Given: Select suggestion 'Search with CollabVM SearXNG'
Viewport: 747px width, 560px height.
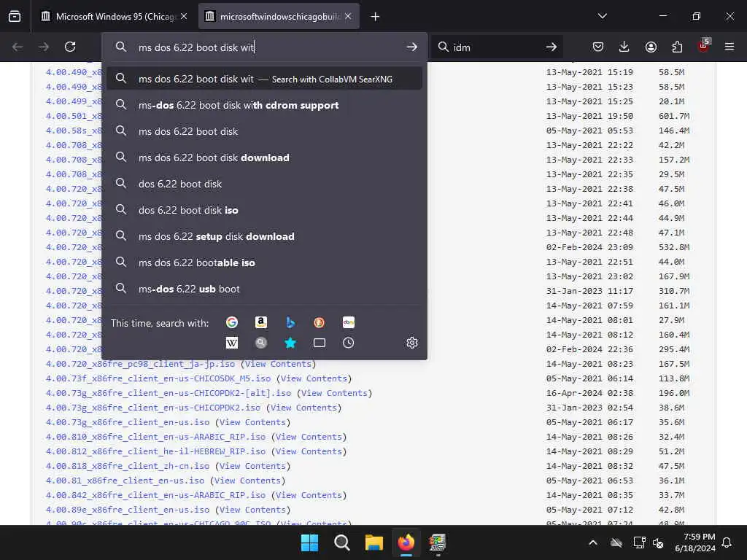Looking at the screenshot, I should tap(264, 79).
